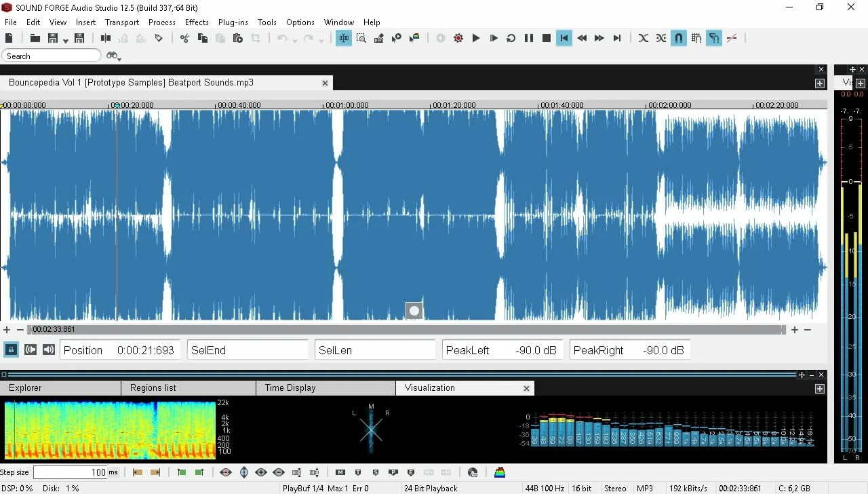Close the Bouncepedia Vol 1 file tab

point(325,83)
